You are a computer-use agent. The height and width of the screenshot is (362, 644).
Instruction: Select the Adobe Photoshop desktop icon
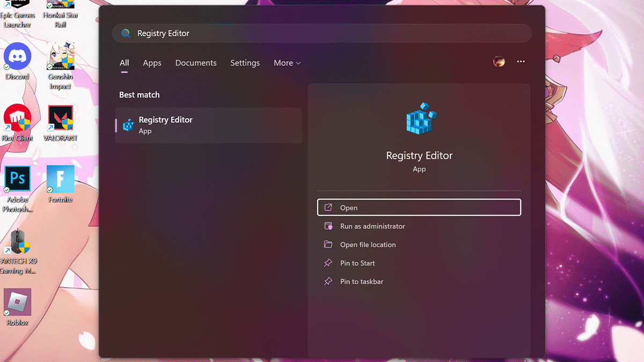(x=18, y=189)
